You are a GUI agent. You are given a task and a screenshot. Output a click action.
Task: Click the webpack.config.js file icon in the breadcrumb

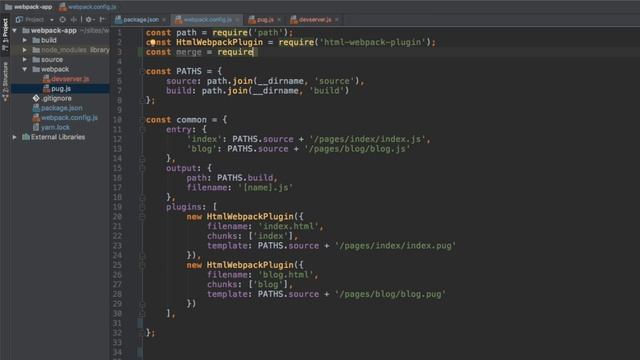pos(63,7)
